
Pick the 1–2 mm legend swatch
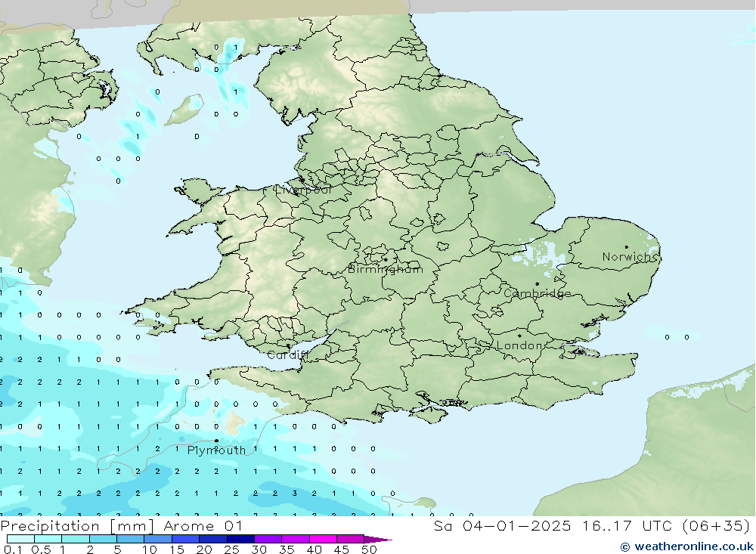[x=76, y=539]
